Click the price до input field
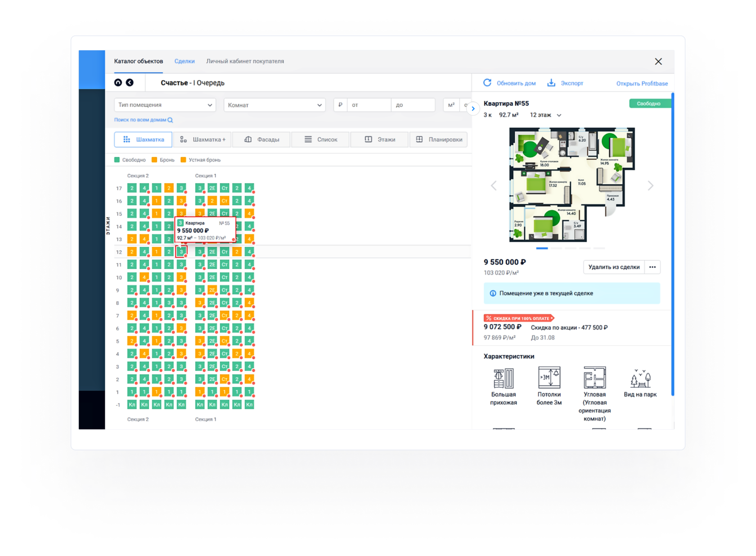The width and height of the screenshot is (756, 556). point(413,105)
